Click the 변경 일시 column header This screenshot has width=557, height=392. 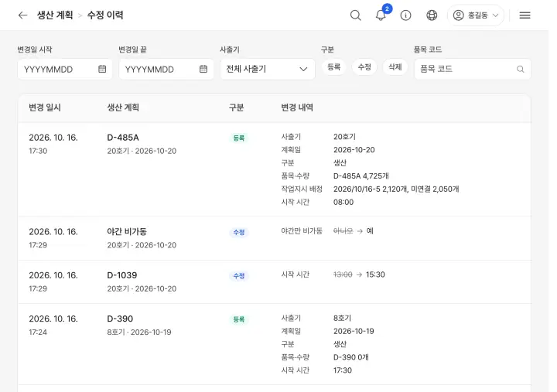pyautogui.click(x=45, y=107)
